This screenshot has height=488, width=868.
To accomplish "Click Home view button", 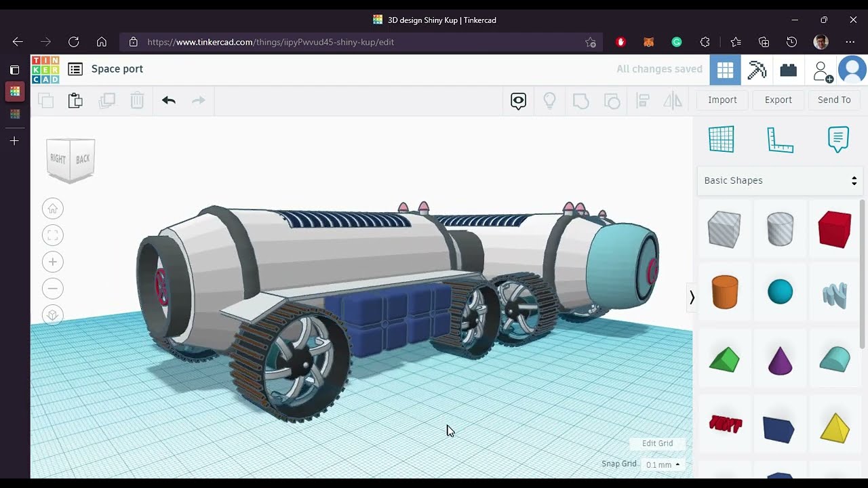I will (x=52, y=208).
